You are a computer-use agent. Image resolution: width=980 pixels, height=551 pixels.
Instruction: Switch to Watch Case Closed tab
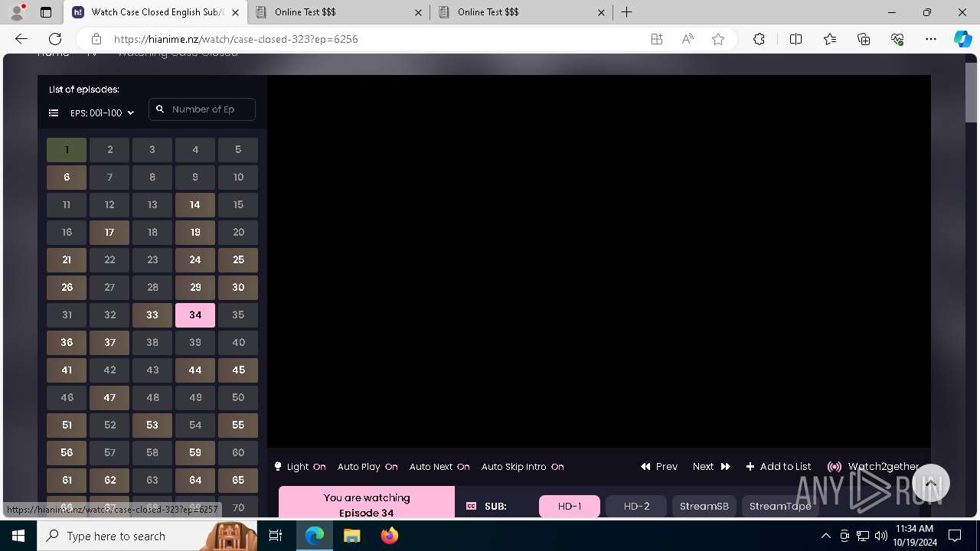155,12
